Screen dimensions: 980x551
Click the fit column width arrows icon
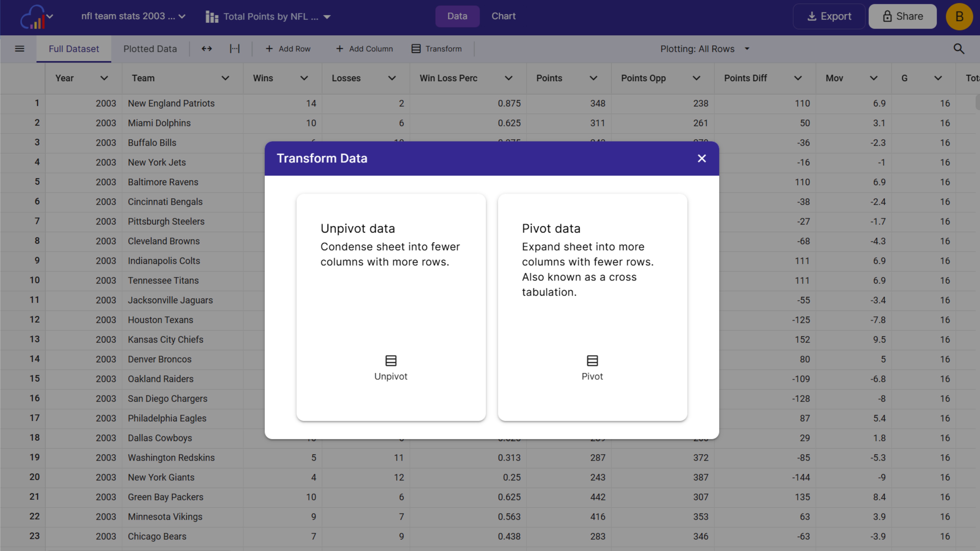coord(207,49)
